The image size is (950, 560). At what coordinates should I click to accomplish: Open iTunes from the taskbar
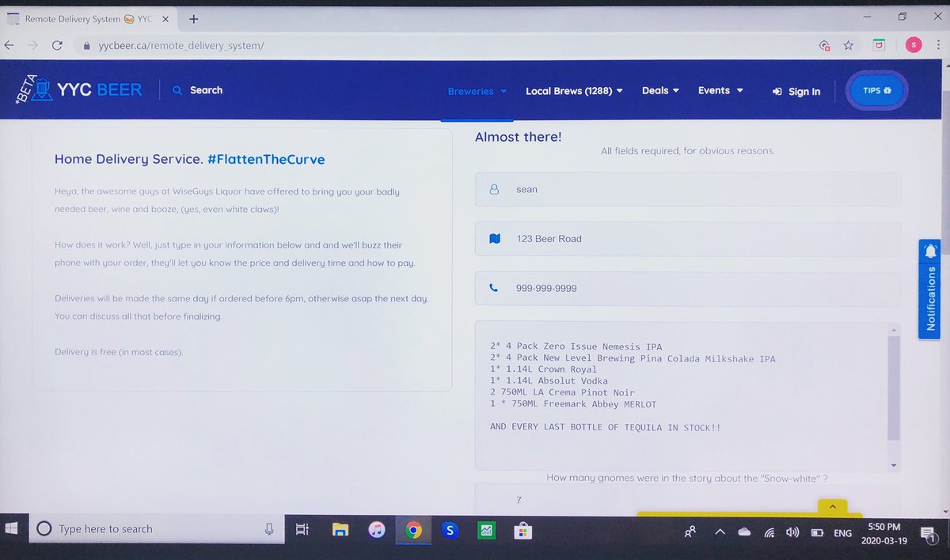[x=377, y=530]
